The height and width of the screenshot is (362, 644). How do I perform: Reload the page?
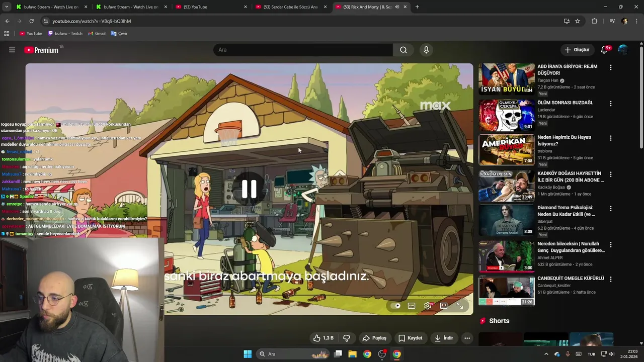[x=31, y=21]
